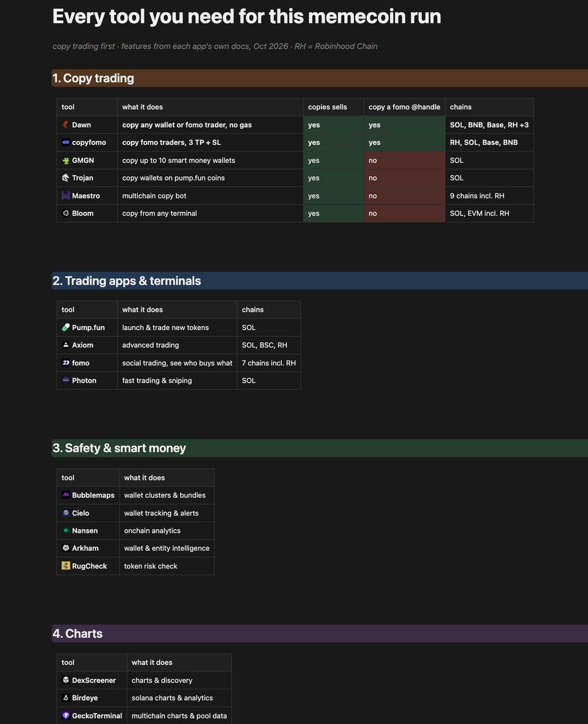Click the Bubblemaps icon
588x724 pixels.
[x=66, y=495]
